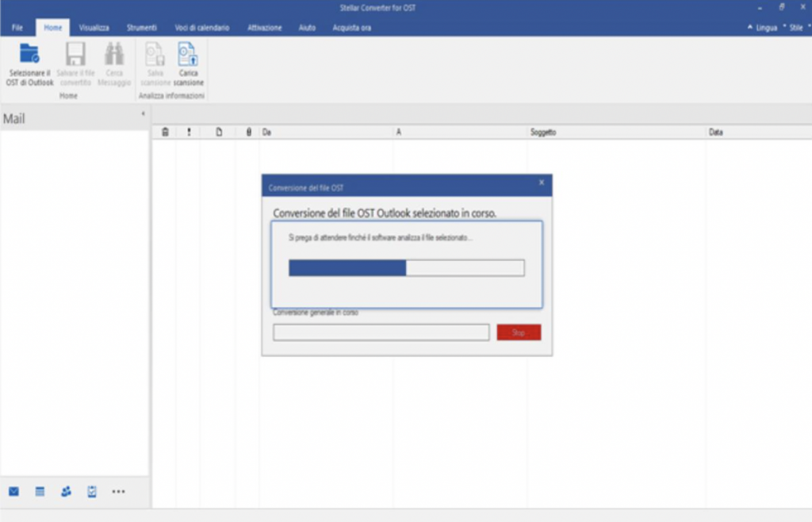The width and height of the screenshot is (812, 522).
Task: Open the Aiuto tab
Action: tap(307, 28)
